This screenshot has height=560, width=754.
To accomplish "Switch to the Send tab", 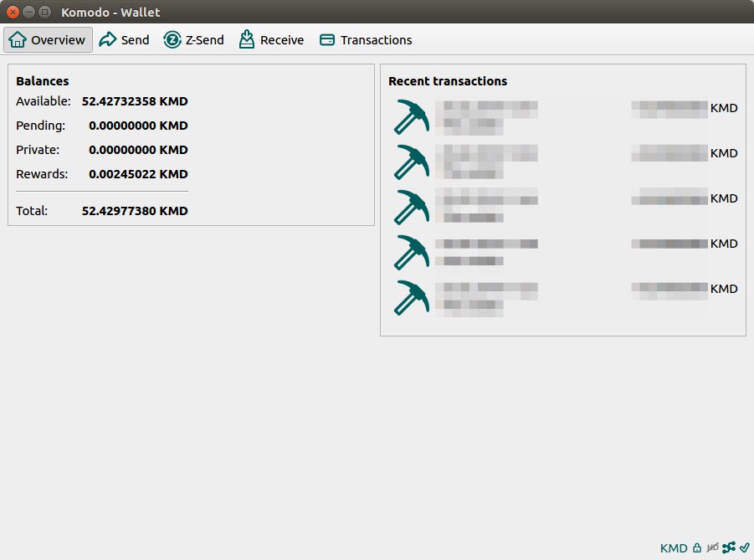I will tap(124, 40).
